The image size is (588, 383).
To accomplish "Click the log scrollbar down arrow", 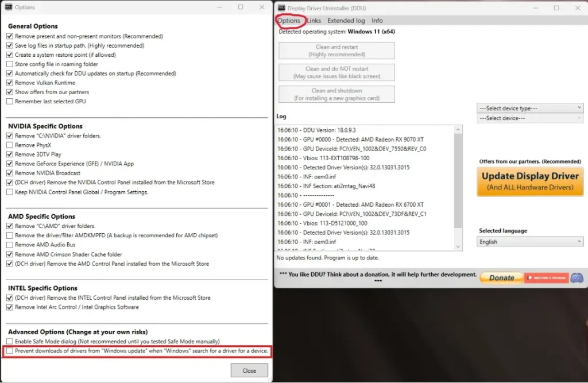I will 458,246.
